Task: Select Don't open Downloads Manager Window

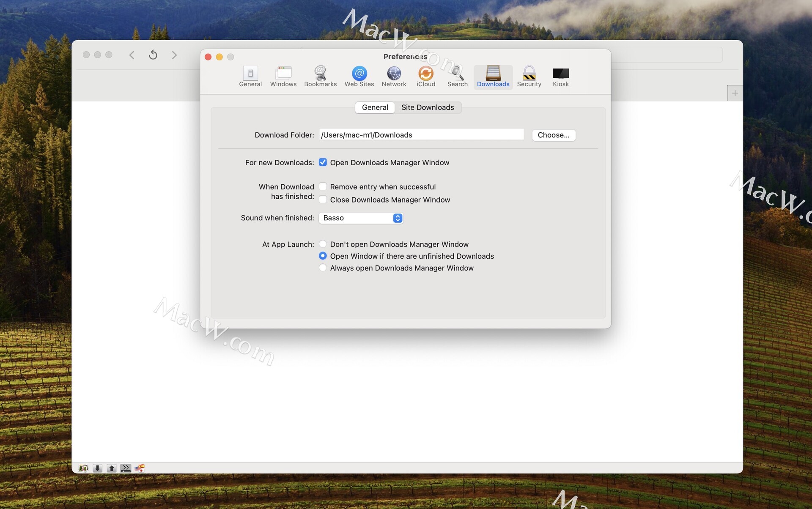Action: point(323,244)
